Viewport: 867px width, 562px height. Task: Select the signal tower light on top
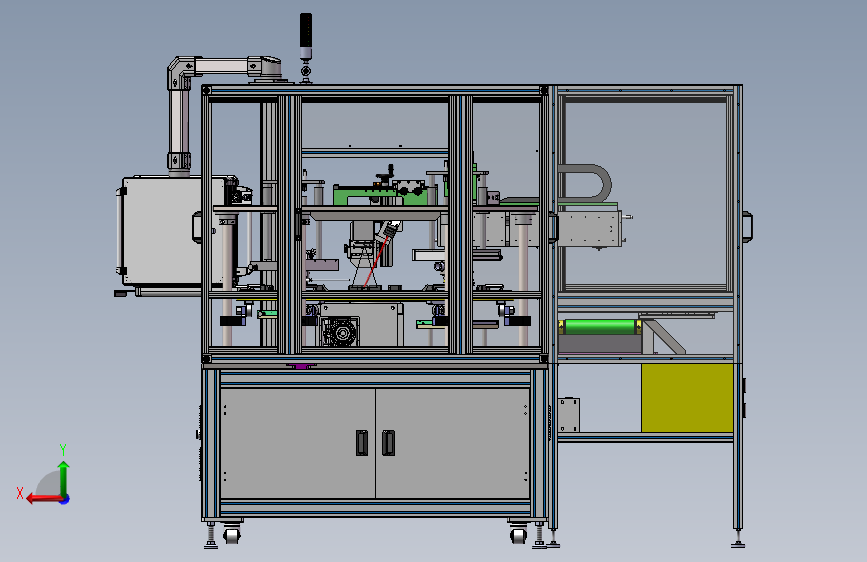pyautogui.click(x=306, y=36)
